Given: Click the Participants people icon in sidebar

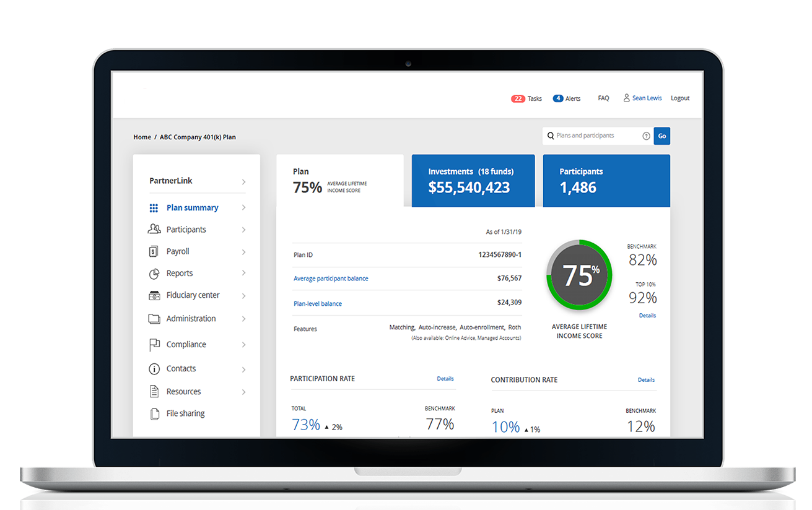Looking at the screenshot, I should point(154,230).
